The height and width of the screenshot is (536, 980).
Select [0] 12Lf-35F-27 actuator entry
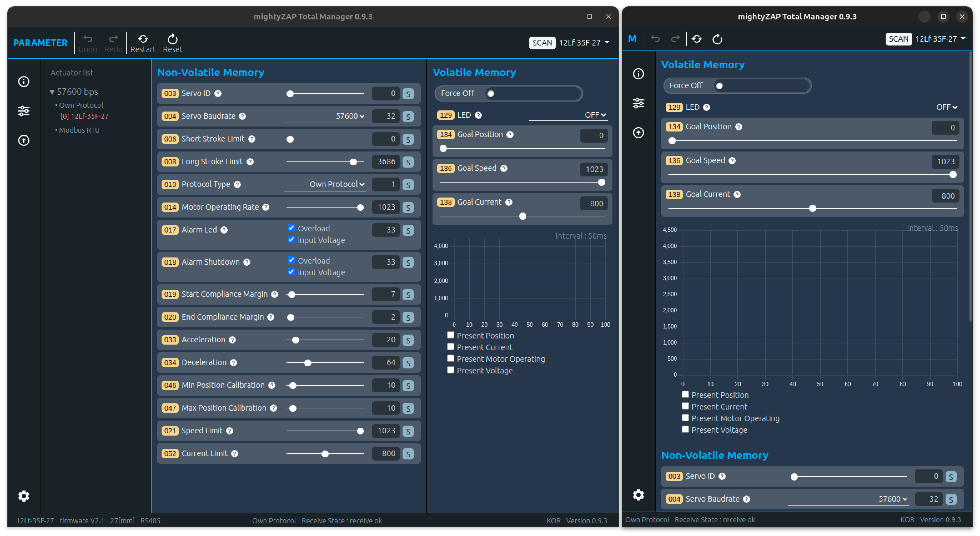(x=84, y=116)
